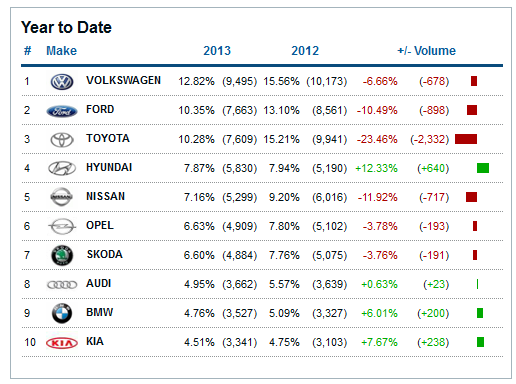Click the +/- Volume column header
The height and width of the screenshot is (384, 516).
[426, 51]
